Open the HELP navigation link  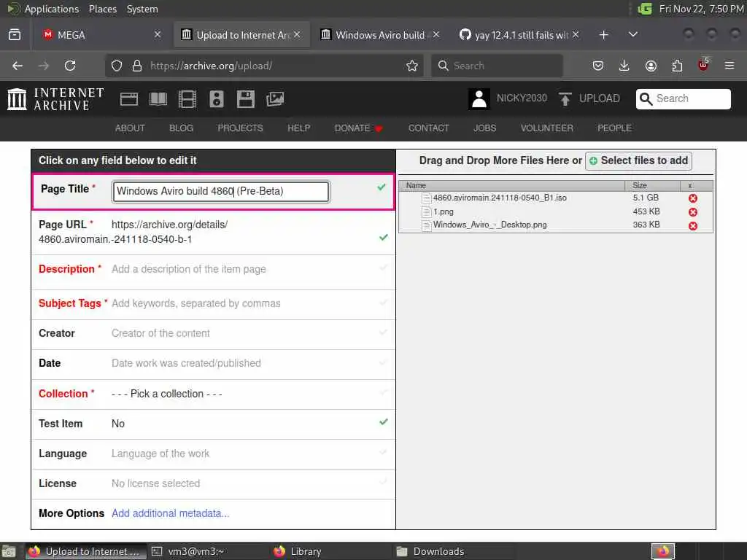click(298, 128)
